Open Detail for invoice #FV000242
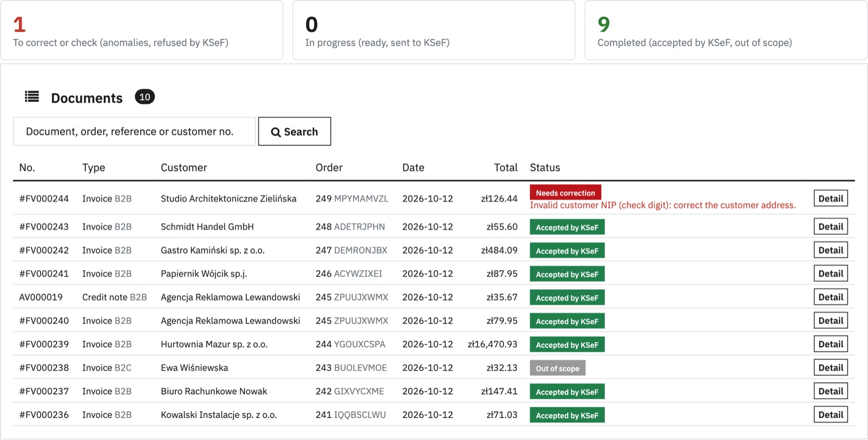The image size is (868, 440). (x=831, y=250)
